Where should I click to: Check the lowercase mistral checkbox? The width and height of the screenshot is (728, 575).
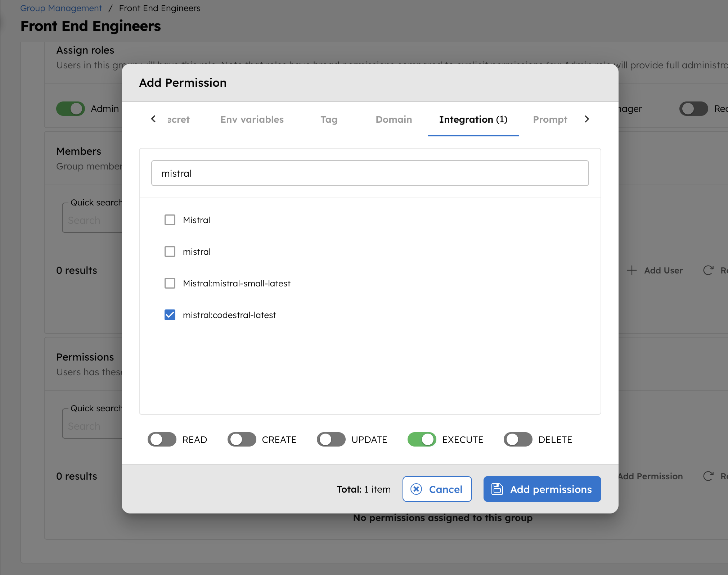pyautogui.click(x=170, y=252)
